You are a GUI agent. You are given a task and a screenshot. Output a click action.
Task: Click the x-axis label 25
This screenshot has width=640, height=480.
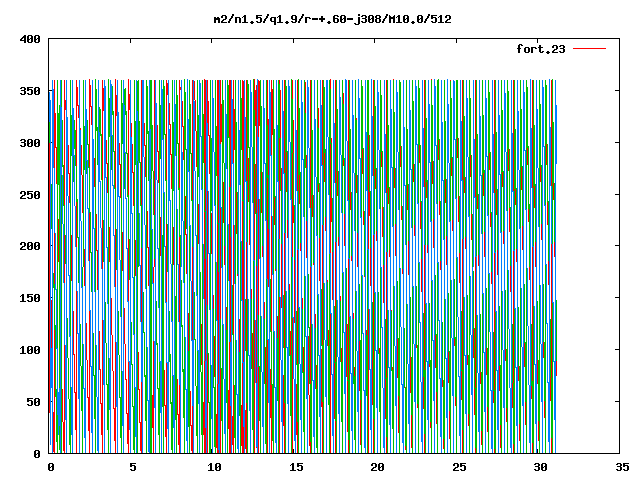459,467
